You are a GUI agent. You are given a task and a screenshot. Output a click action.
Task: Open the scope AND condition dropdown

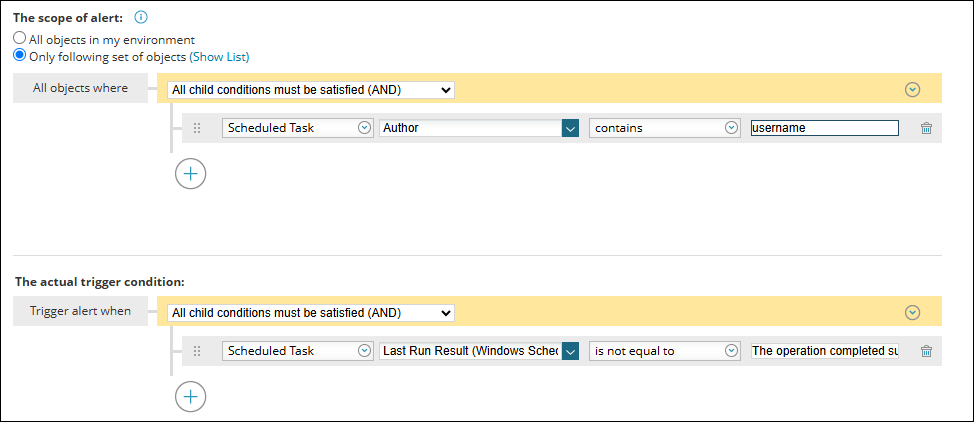(311, 90)
